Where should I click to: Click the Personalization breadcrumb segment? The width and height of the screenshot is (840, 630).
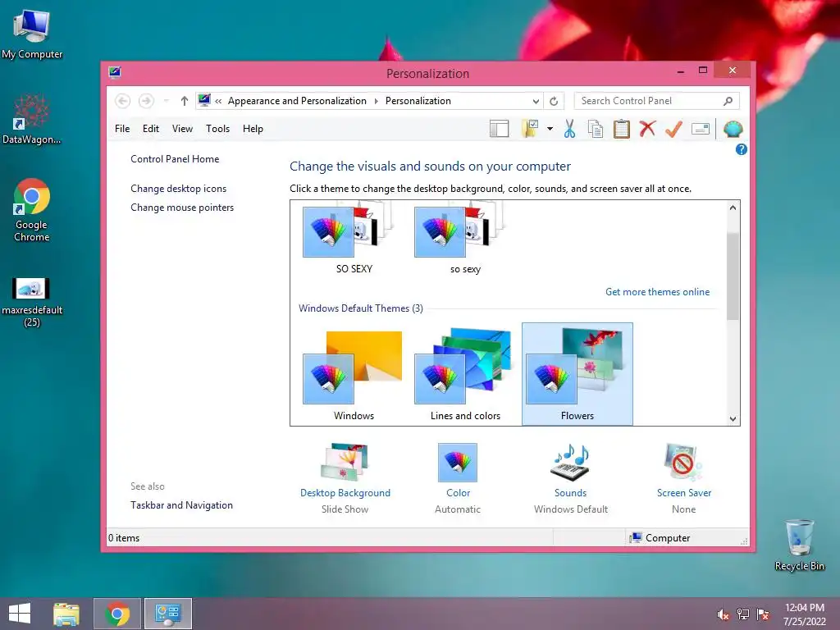[x=418, y=101]
